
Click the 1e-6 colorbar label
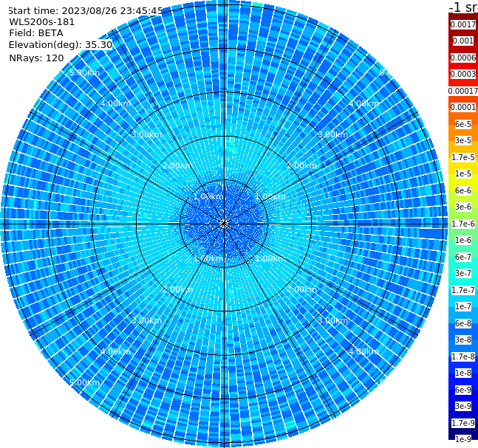click(x=463, y=240)
